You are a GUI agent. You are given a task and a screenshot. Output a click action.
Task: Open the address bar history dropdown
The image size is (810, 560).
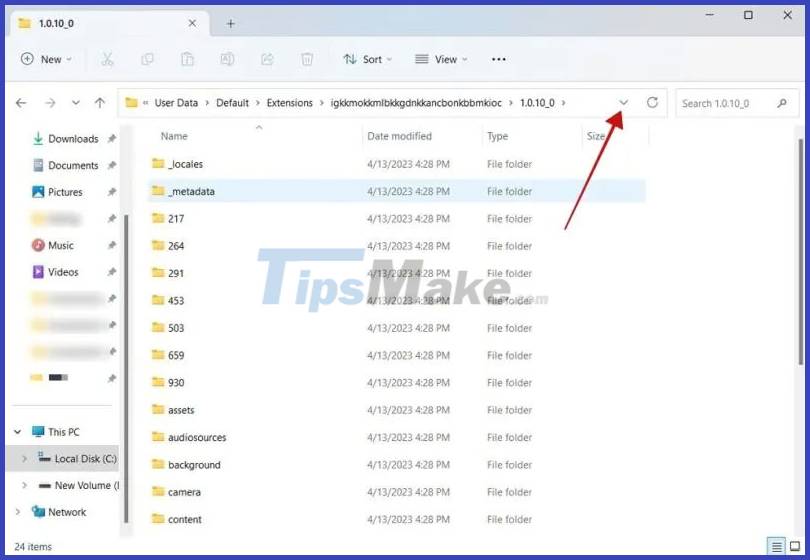(624, 102)
